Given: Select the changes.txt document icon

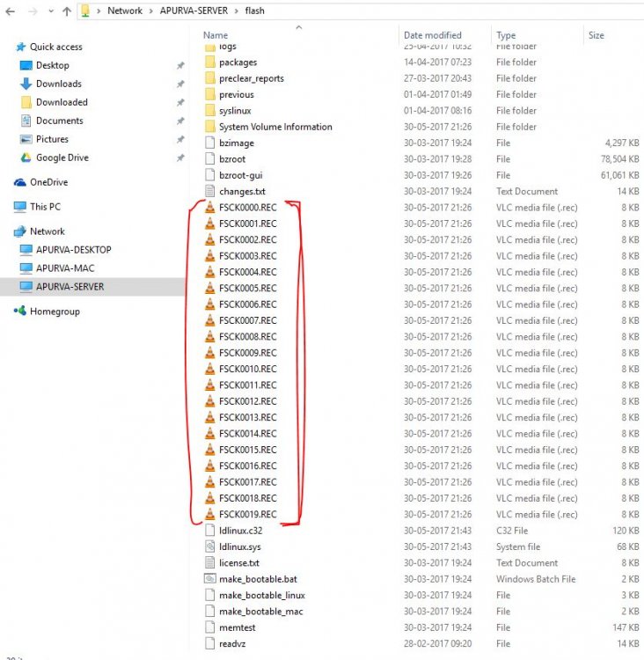Looking at the screenshot, I should tap(210, 192).
